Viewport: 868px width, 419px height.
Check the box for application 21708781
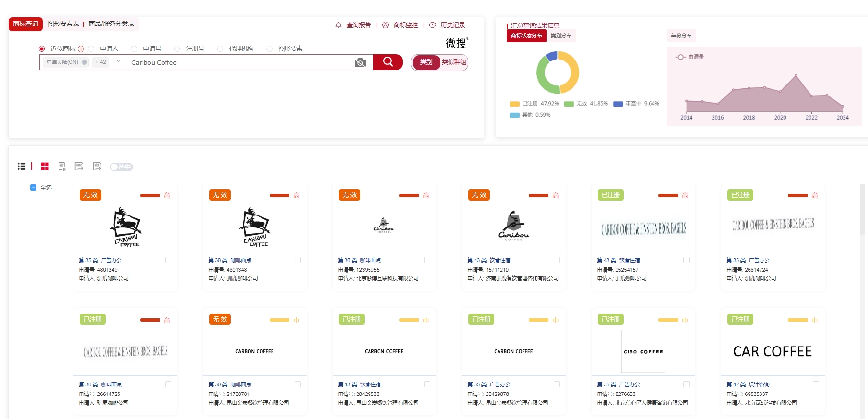[x=297, y=384]
